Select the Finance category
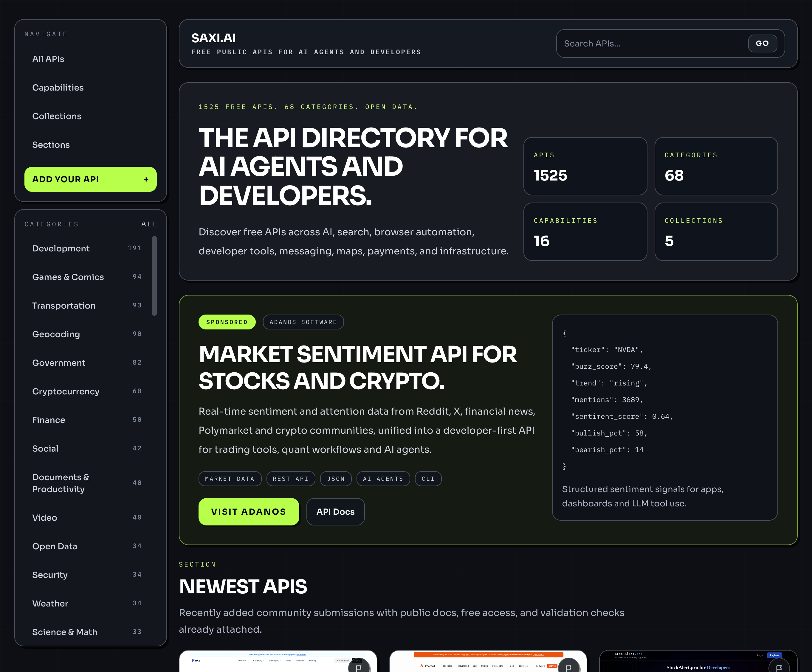The width and height of the screenshot is (812, 672). [x=87, y=420]
